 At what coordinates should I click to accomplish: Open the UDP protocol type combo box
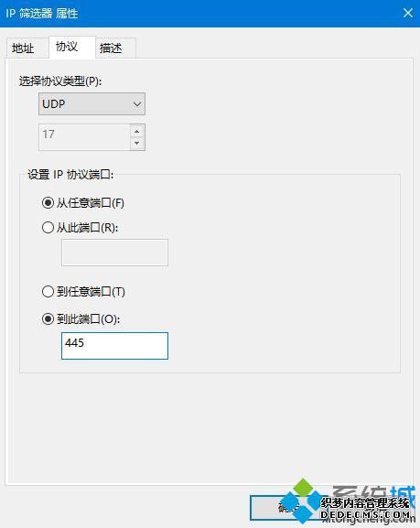pyautogui.click(x=92, y=104)
